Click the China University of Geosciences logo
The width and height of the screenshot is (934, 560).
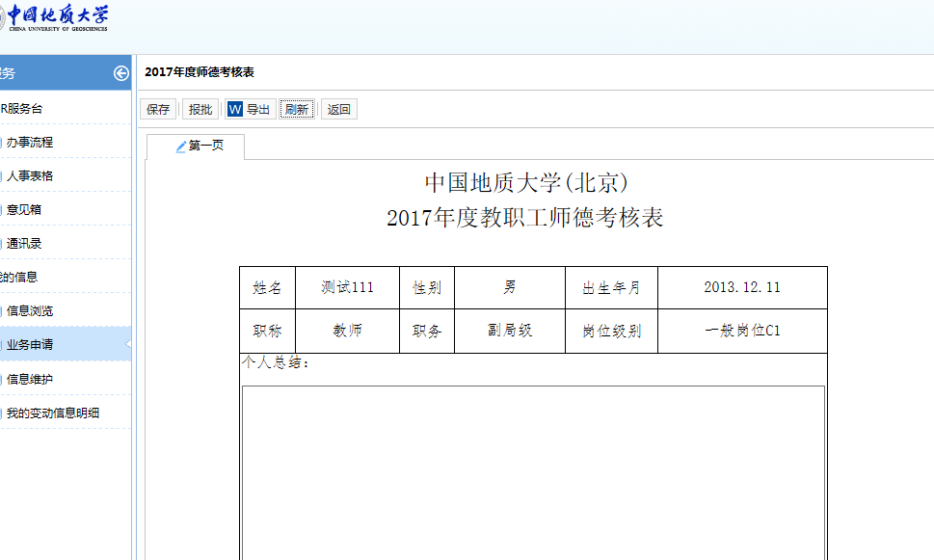tap(56, 18)
